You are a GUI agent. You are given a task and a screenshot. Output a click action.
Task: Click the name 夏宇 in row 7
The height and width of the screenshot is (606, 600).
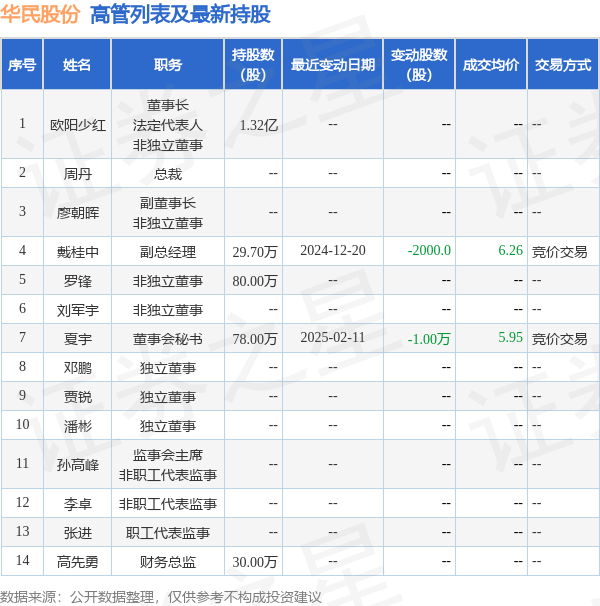(77, 338)
